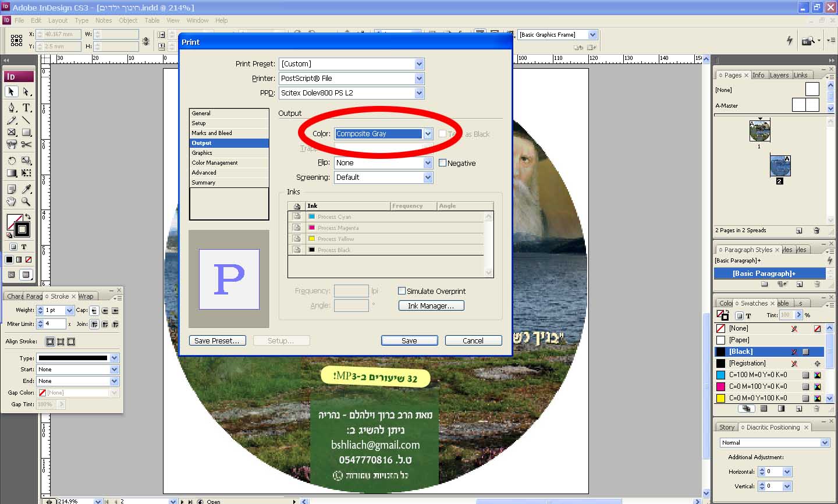Create new paragraph style
Screen dimensions: 838x504
click(x=800, y=284)
